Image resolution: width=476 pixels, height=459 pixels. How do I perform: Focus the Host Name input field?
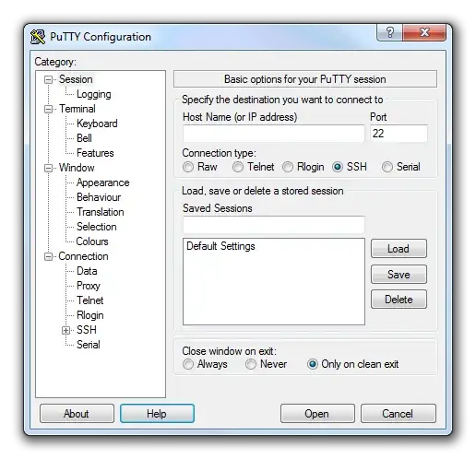274,134
